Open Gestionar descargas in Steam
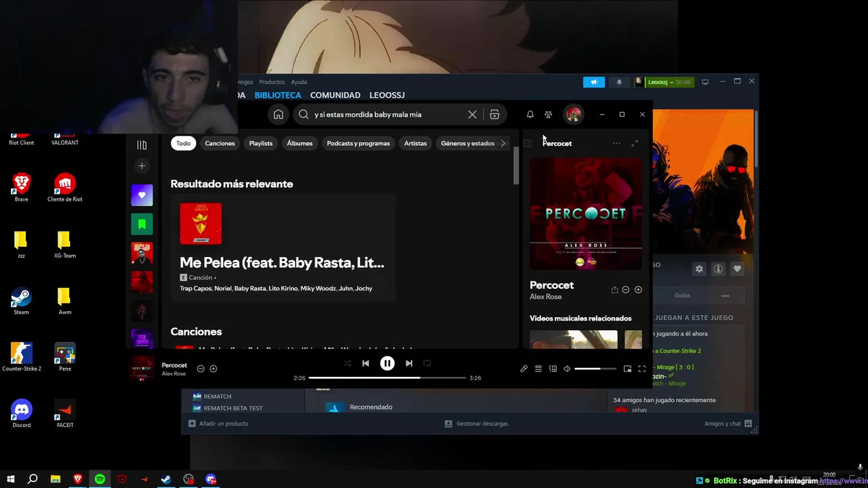This screenshot has width=868, height=488. [476, 424]
